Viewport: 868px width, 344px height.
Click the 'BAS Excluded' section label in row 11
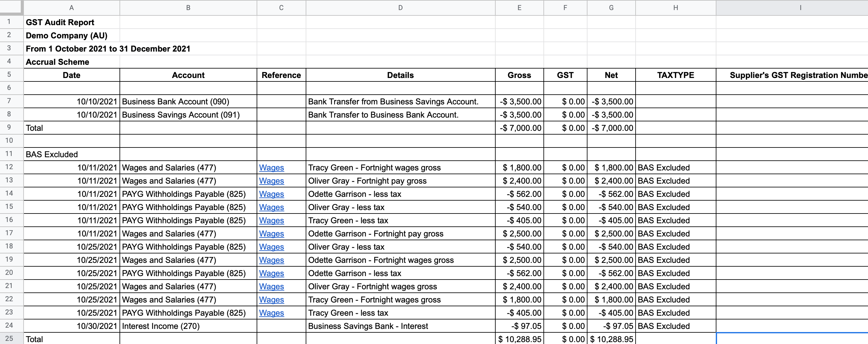71,154
